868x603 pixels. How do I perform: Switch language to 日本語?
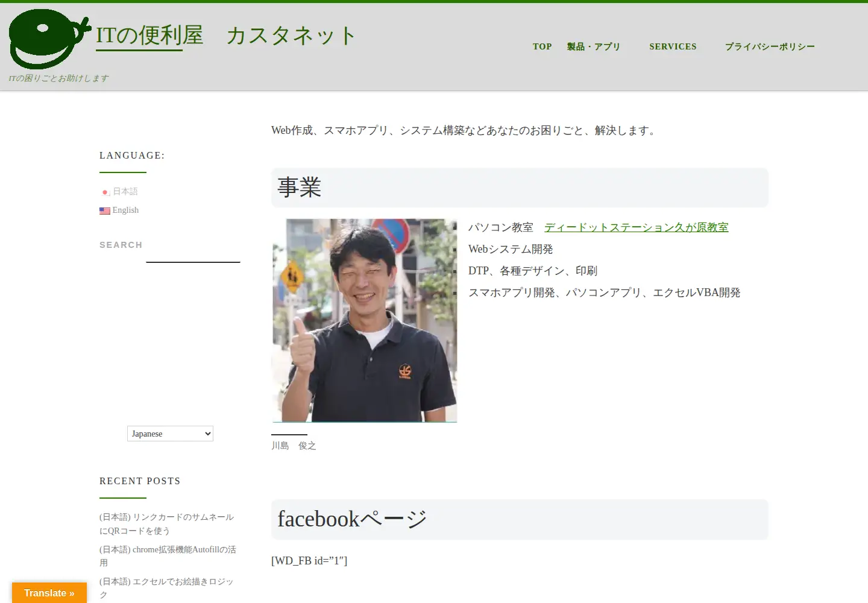tap(125, 191)
